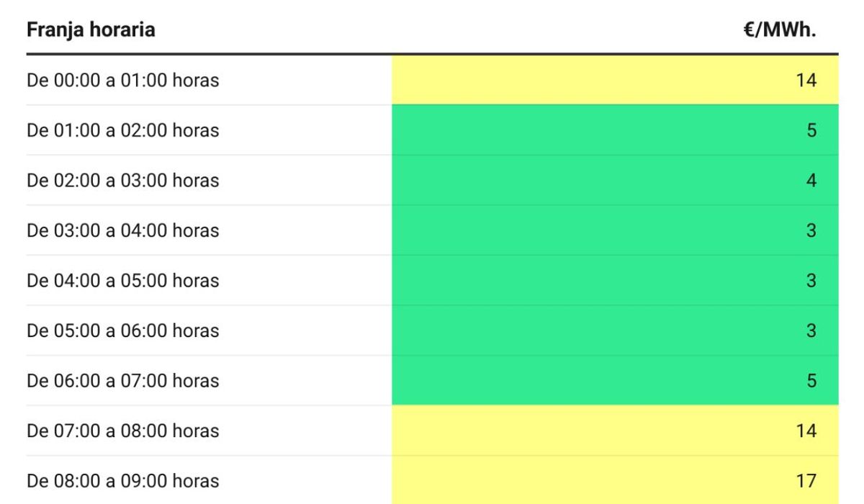The height and width of the screenshot is (504, 864).
Task: Click the yellow price value 17
Action: pyautogui.click(x=806, y=480)
